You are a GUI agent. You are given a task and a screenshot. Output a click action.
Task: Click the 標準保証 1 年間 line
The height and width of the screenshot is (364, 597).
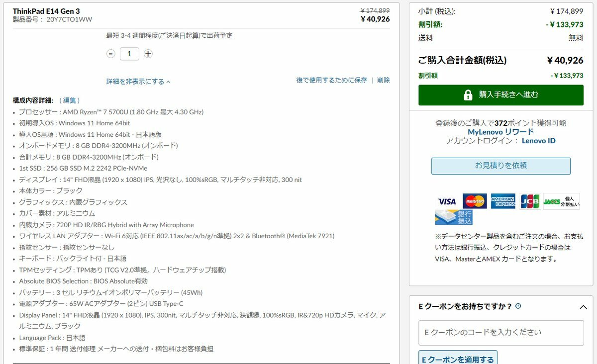click(116, 349)
